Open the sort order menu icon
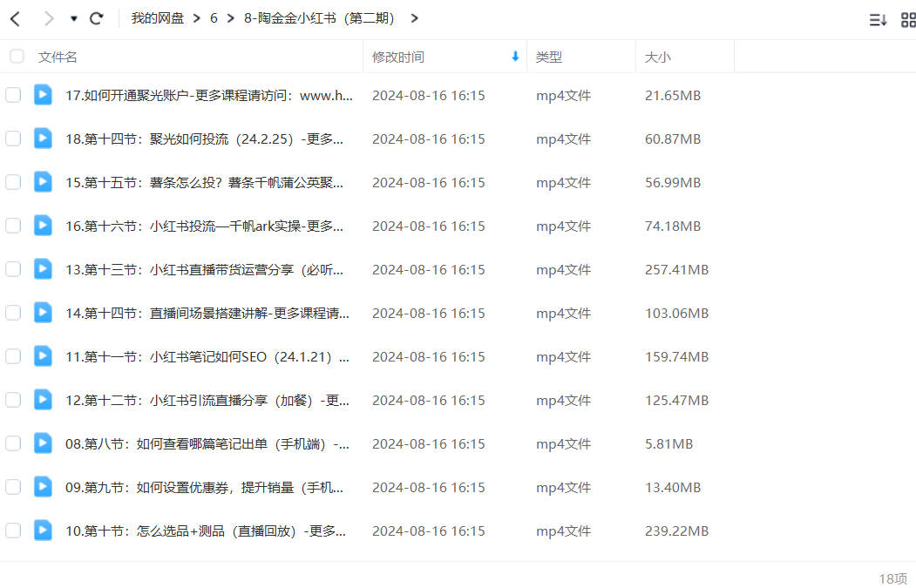This screenshot has width=916, height=588. [878, 20]
